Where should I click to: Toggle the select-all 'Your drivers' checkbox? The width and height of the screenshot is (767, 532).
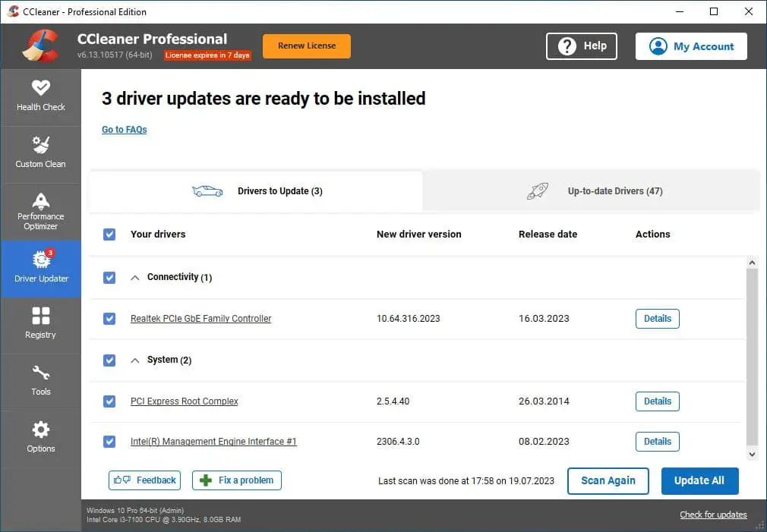coord(109,235)
